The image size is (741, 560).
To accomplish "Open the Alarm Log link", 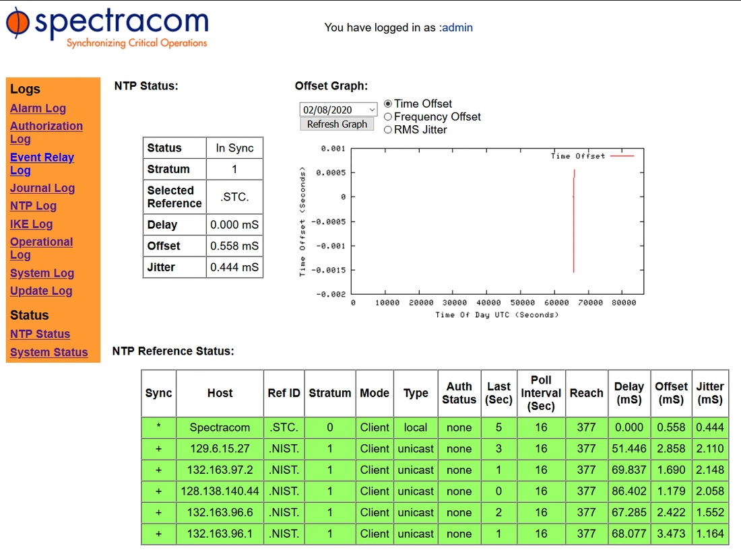I will pos(38,108).
